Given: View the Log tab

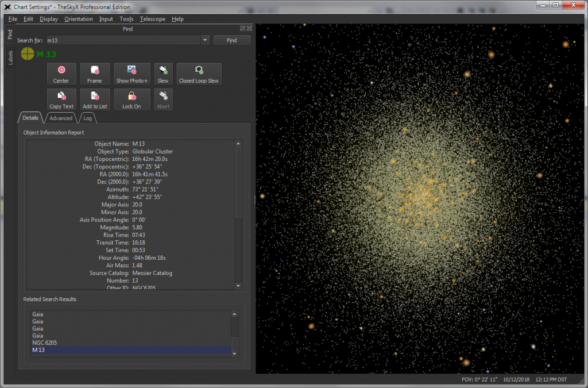Looking at the screenshot, I should [87, 118].
